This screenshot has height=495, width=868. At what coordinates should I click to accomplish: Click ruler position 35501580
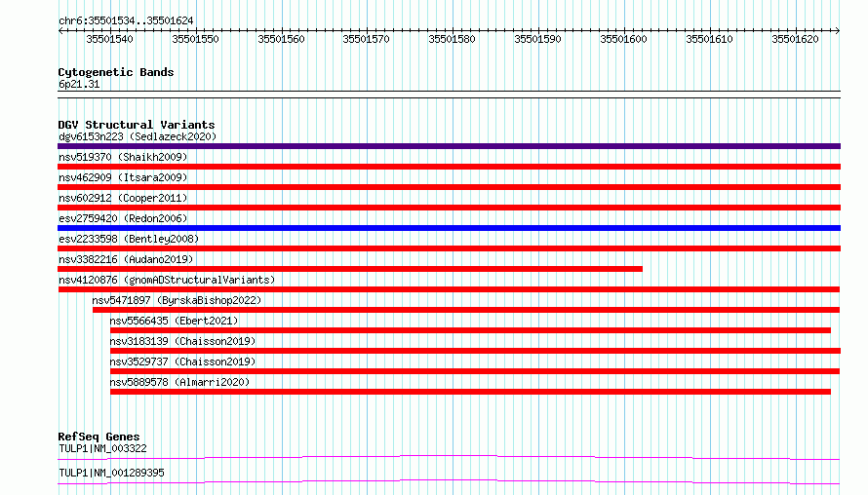coord(453,39)
